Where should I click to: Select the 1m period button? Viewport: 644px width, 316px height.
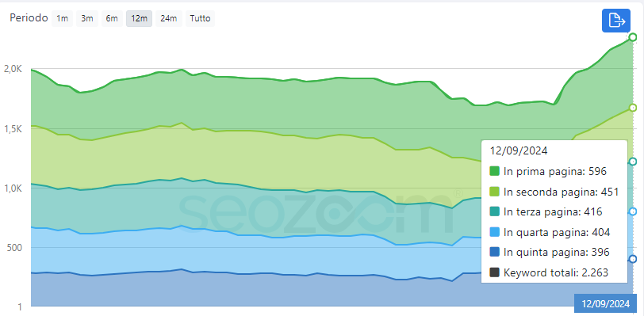(62, 18)
